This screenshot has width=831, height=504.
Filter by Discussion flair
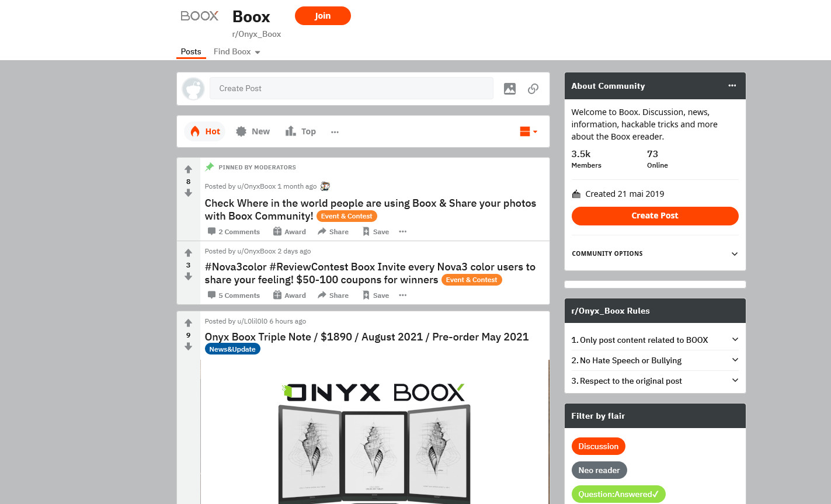point(598,446)
